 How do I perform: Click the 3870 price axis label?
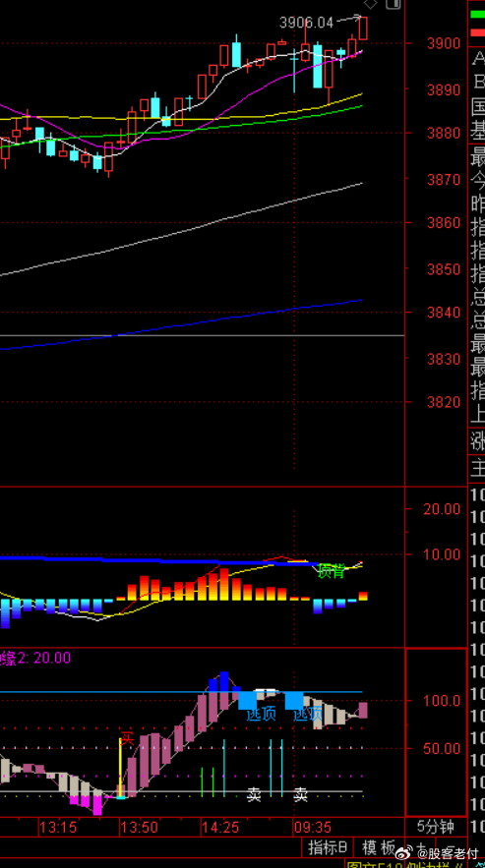[444, 179]
